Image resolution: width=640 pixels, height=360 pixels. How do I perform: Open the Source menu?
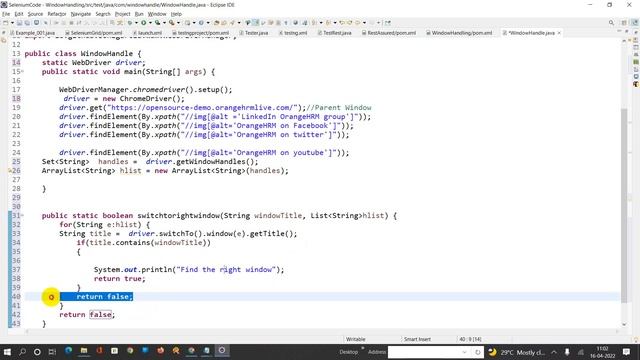[x=35, y=14]
